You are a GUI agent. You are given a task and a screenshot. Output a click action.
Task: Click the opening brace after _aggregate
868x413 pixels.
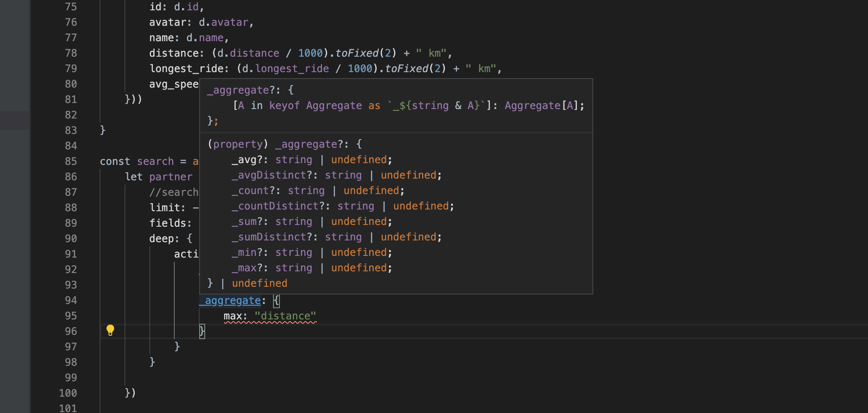point(276,301)
